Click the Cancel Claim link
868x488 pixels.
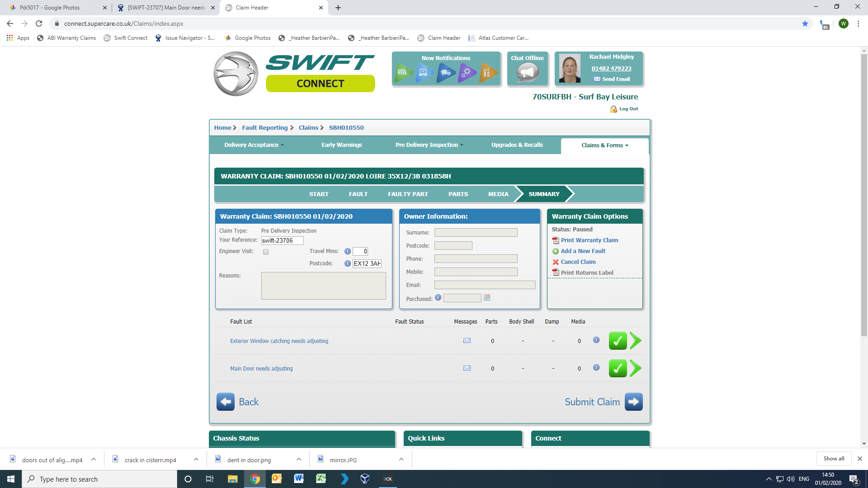tap(578, 262)
